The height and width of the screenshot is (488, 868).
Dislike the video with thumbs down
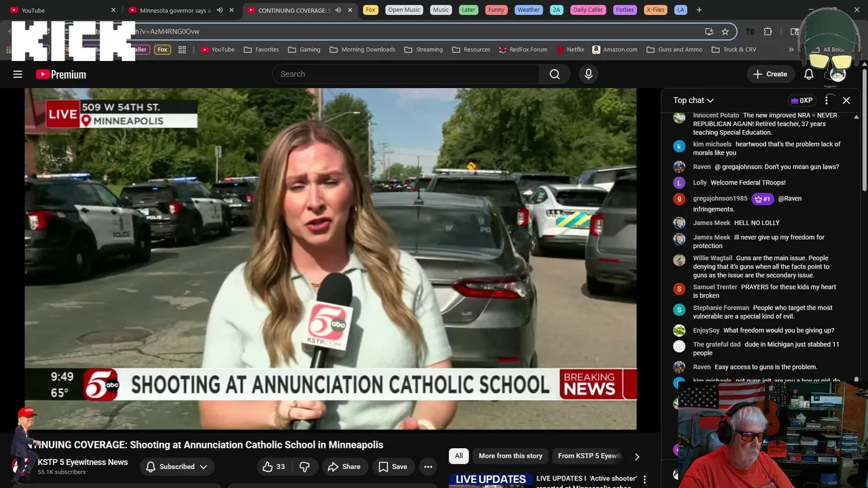(x=304, y=466)
